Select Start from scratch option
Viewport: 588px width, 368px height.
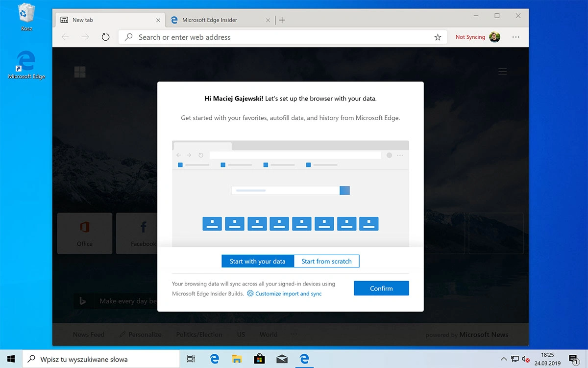pyautogui.click(x=326, y=262)
